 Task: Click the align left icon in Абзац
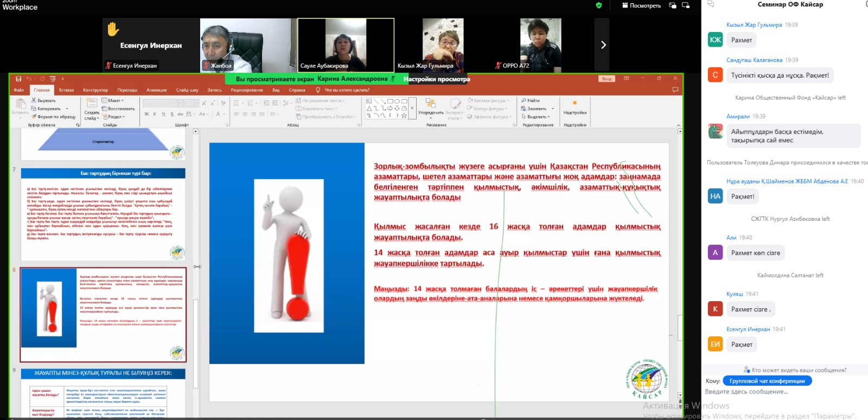pos(237,114)
